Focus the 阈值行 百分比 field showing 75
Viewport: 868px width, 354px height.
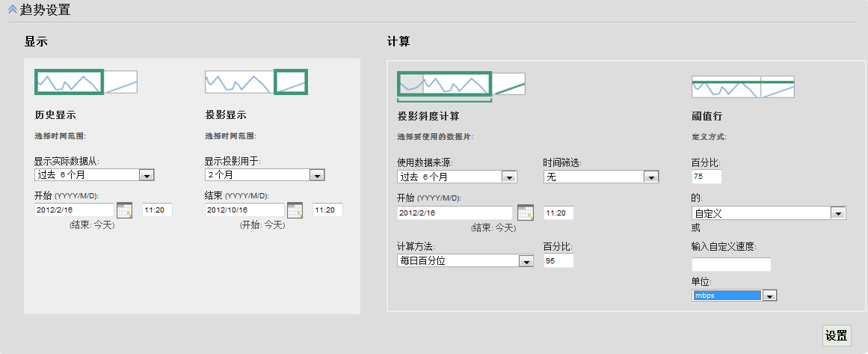tap(707, 177)
